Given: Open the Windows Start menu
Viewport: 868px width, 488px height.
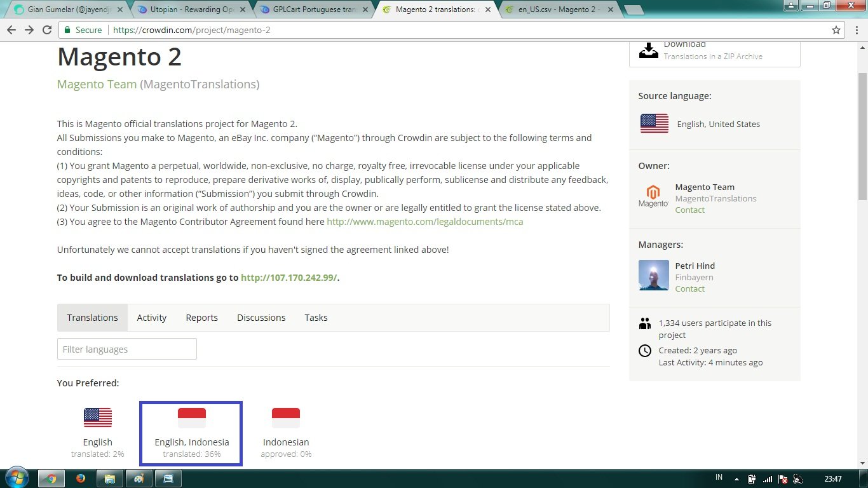Looking at the screenshot, I should pyautogui.click(x=16, y=478).
